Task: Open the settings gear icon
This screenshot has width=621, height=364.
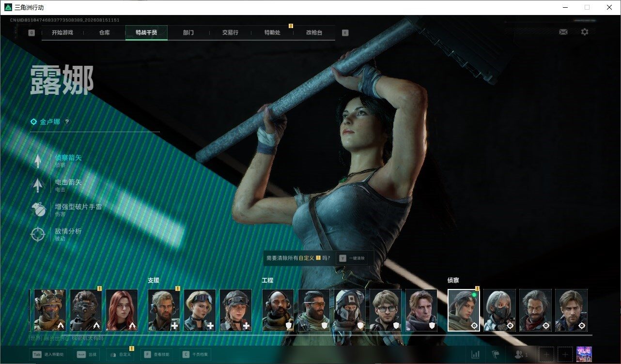Action: pyautogui.click(x=585, y=32)
